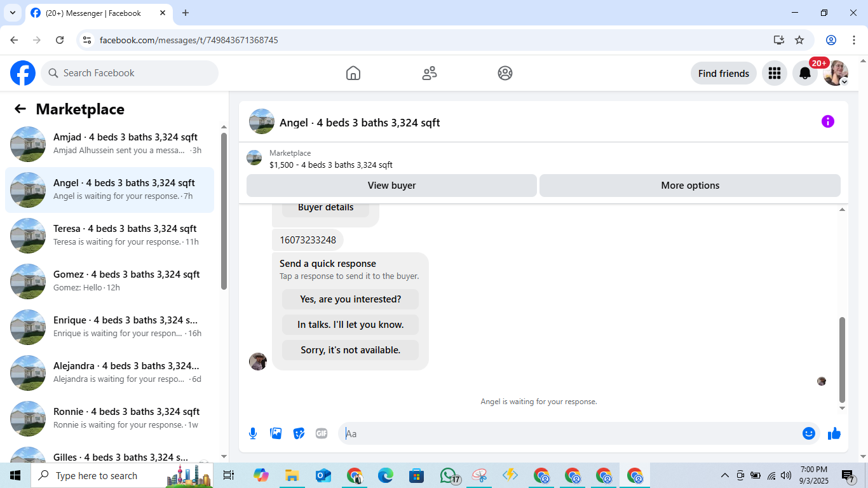Bookmark this page with the star icon

799,40
